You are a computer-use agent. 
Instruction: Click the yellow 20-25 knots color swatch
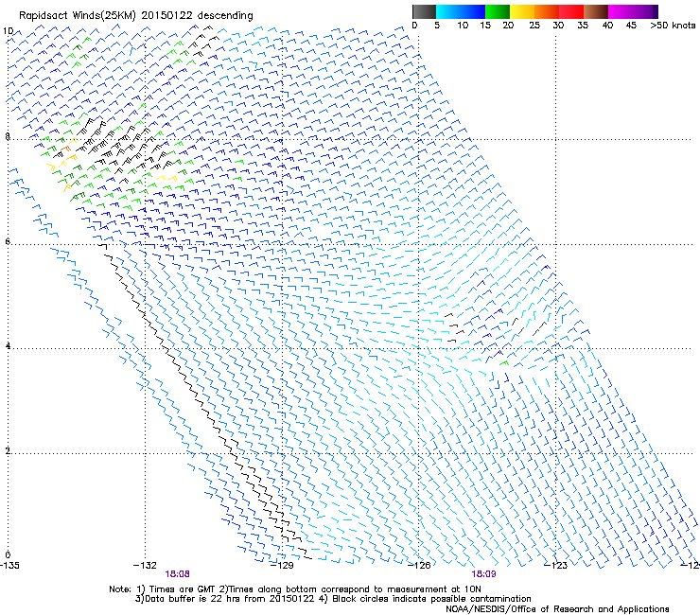(522, 11)
